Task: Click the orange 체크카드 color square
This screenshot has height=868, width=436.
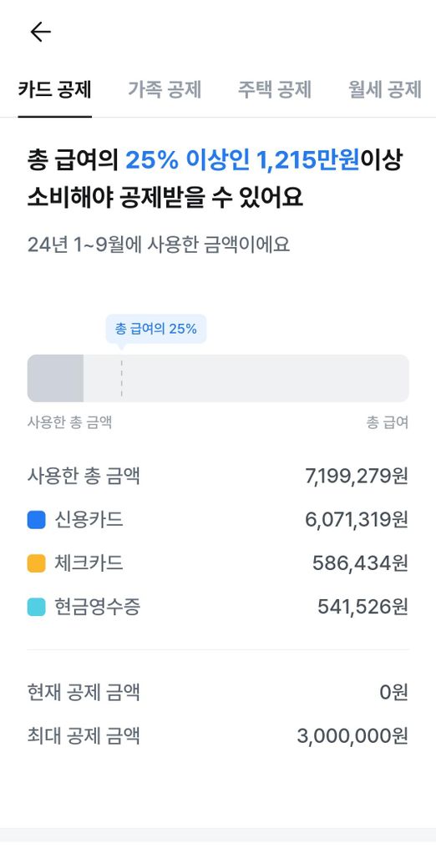Action: pyautogui.click(x=37, y=563)
